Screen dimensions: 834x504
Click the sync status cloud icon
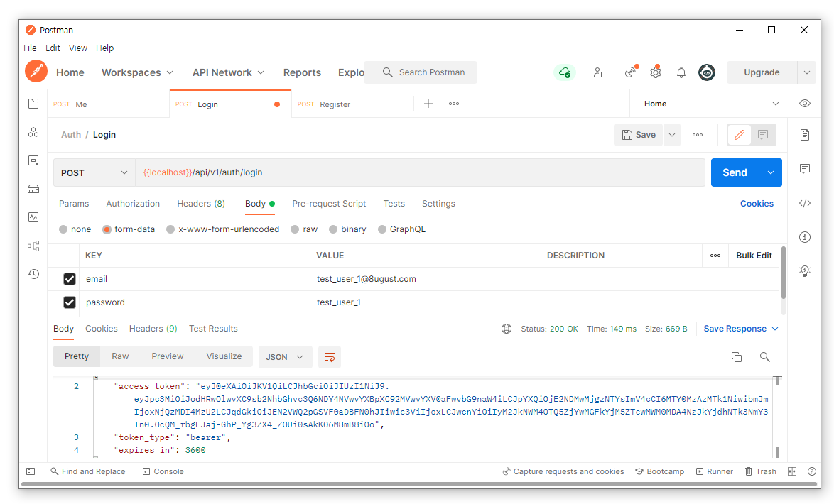click(x=565, y=72)
